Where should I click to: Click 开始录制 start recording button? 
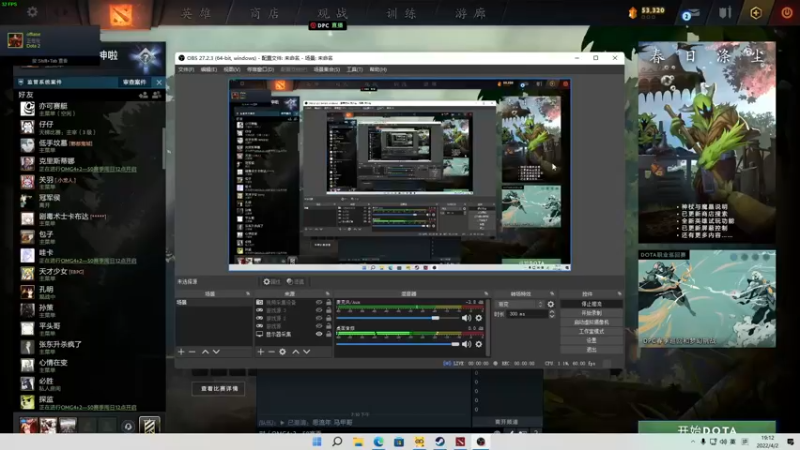[x=591, y=313]
